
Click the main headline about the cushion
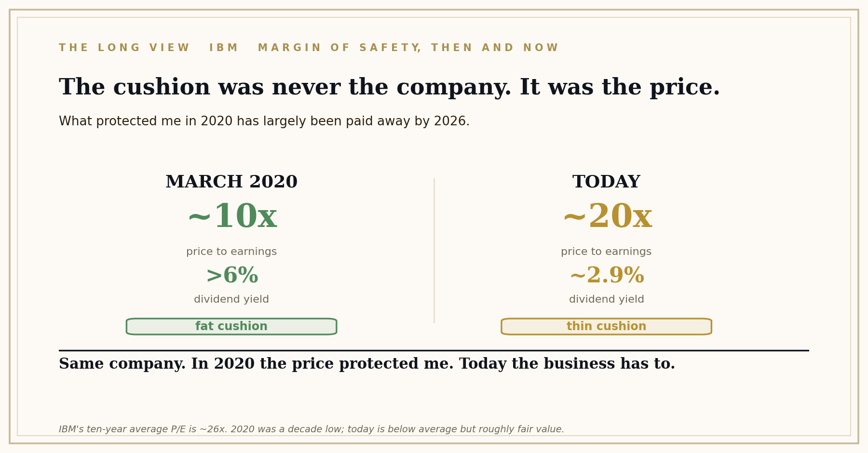point(389,88)
